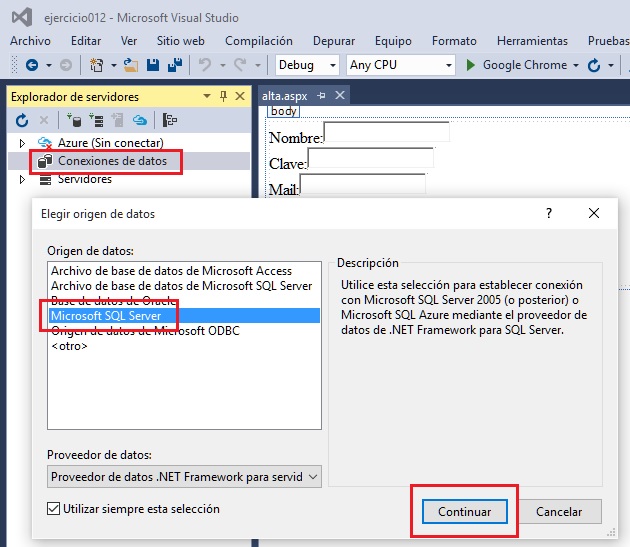This screenshot has width=630, height=547.
Task: Open the refresh button dropdown arrow
Action: coord(611,65)
